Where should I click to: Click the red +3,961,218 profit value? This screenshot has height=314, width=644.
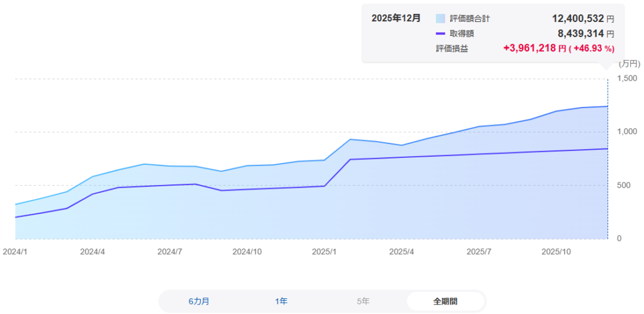click(x=530, y=48)
